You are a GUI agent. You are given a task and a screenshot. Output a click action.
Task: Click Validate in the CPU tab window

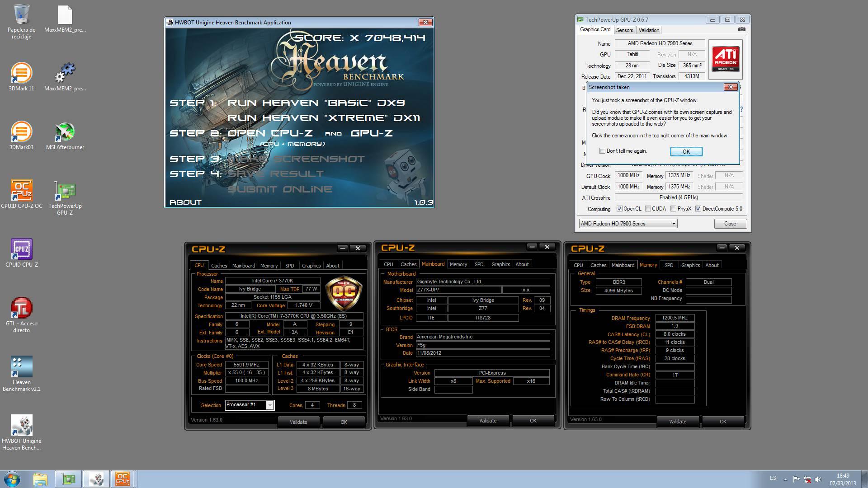298,422
